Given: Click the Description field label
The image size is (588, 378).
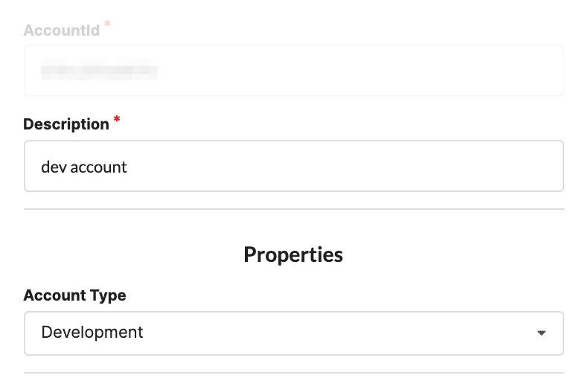Looking at the screenshot, I should [x=66, y=124].
